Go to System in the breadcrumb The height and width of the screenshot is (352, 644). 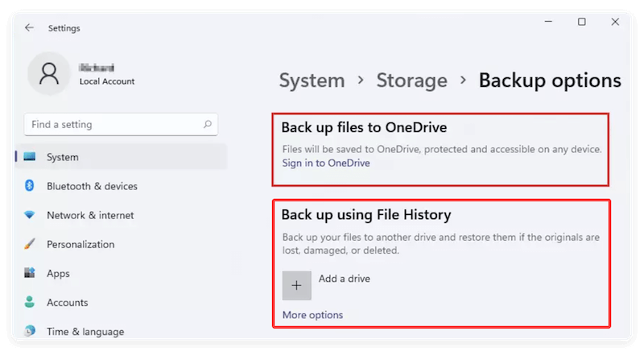pyautogui.click(x=312, y=80)
